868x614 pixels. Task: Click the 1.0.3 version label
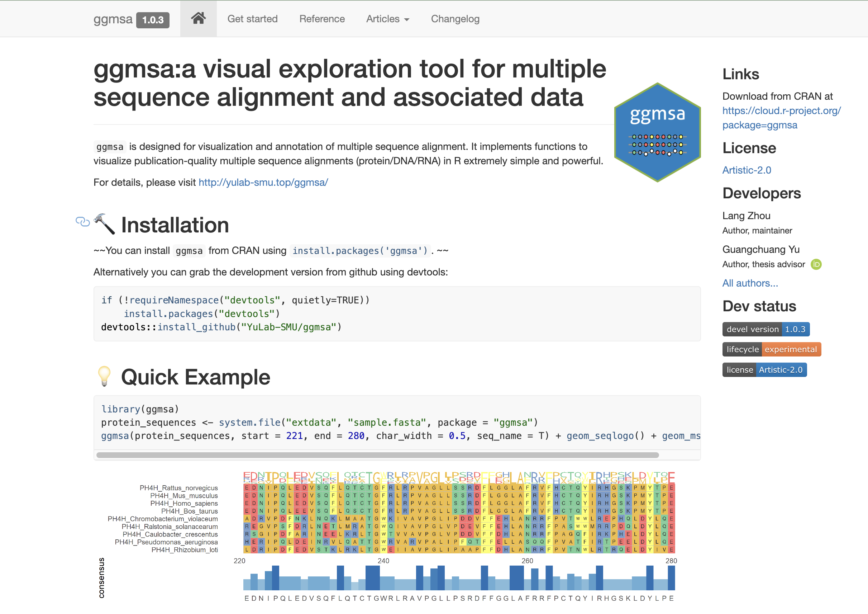153,20
